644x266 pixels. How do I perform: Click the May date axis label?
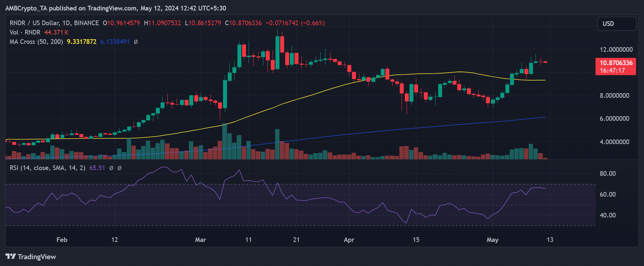tap(492, 240)
